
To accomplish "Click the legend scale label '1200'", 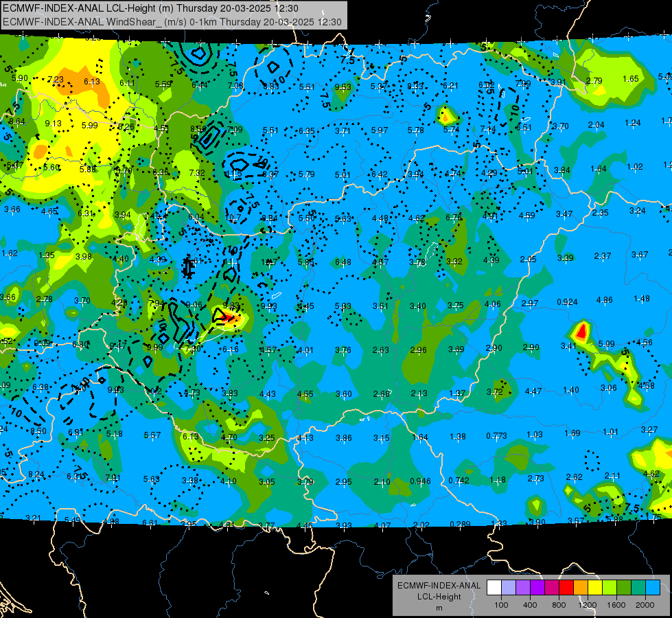I will [588, 605].
